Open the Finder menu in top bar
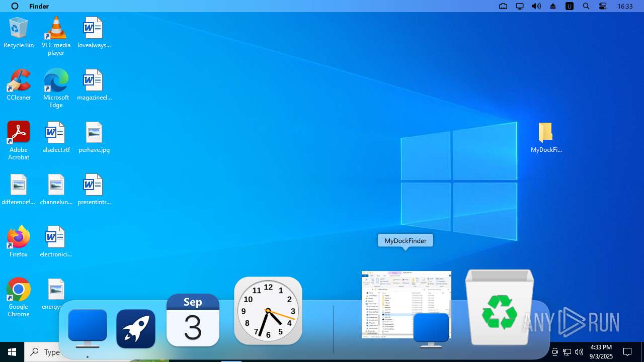The image size is (644, 362). (39, 6)
